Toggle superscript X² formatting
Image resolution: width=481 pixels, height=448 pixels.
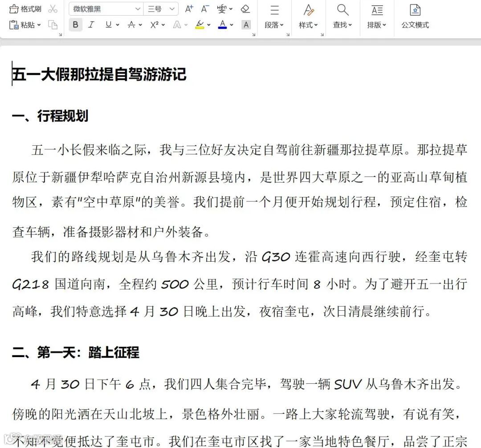pos(155,25)
